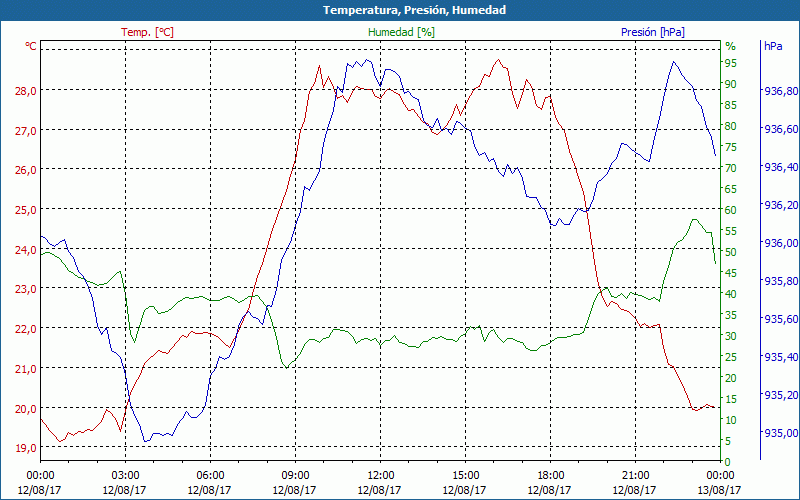The image size is (800, 500).
Task: Pick the 20,0 temperature axis value
Action: pos(26,408)
